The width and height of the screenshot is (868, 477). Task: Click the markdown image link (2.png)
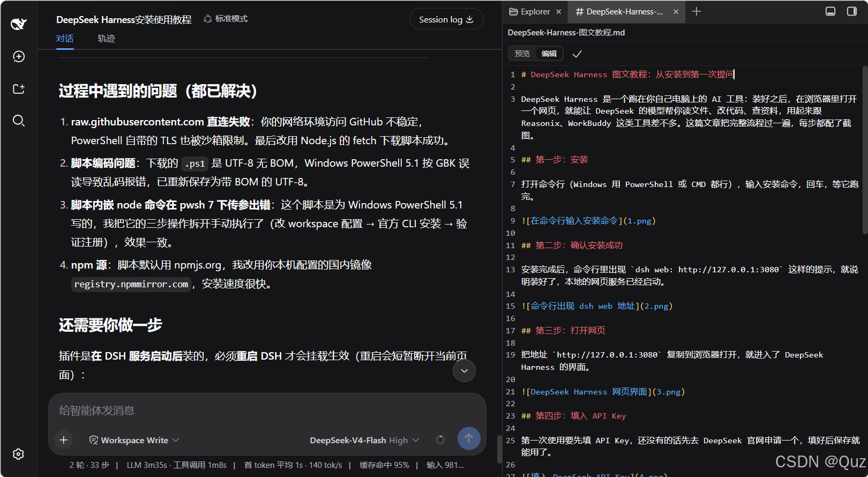tap(596, 306)
